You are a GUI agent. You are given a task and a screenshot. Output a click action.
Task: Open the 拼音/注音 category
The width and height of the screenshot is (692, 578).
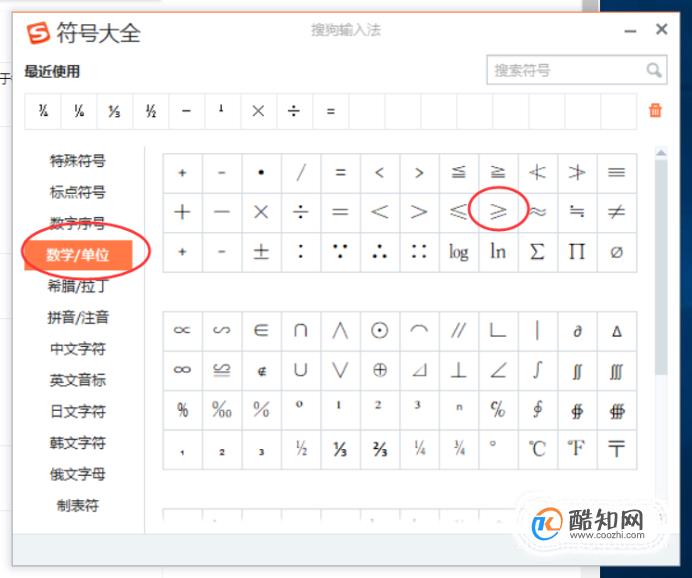(78, 317)
